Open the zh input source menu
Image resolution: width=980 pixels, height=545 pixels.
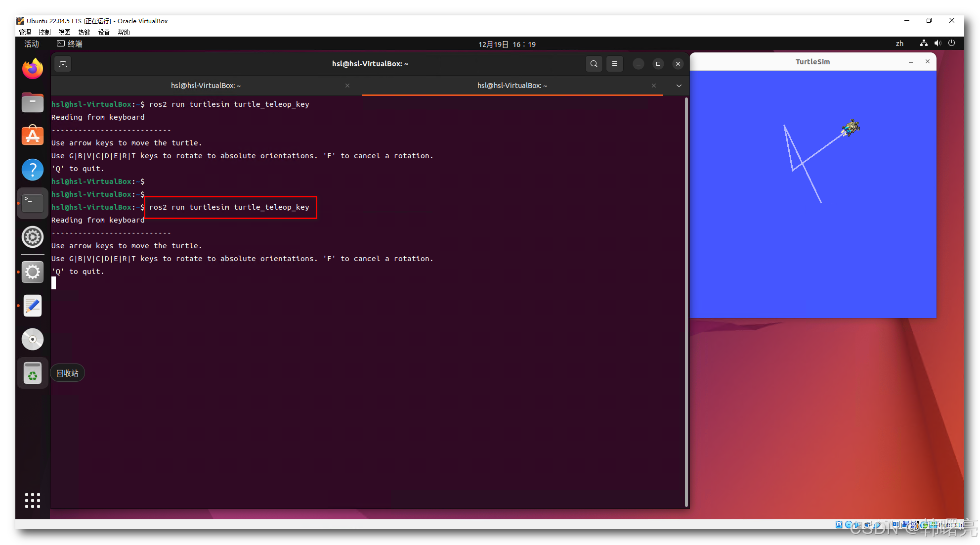(899, 44)
